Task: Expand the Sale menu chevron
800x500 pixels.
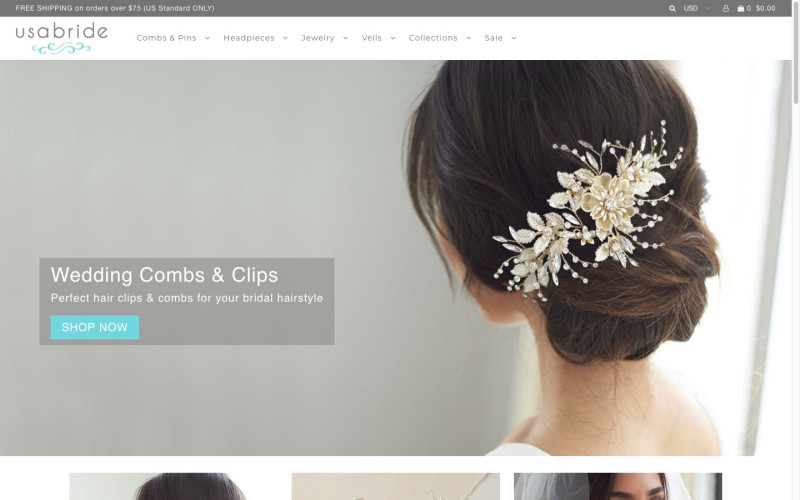Action: click(514, 38)
